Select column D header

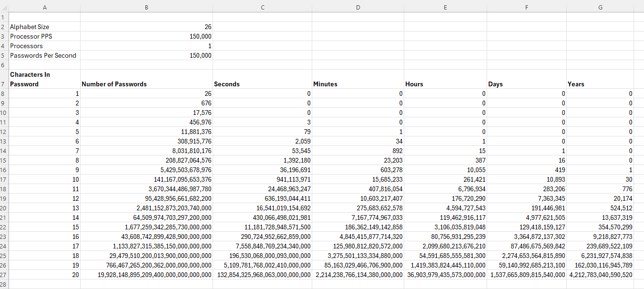tap(358, 7)
